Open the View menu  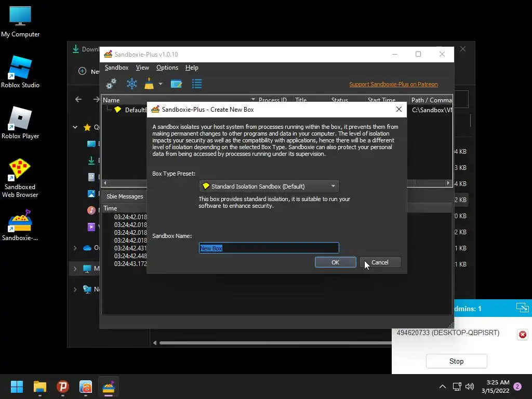click(142, 68)
